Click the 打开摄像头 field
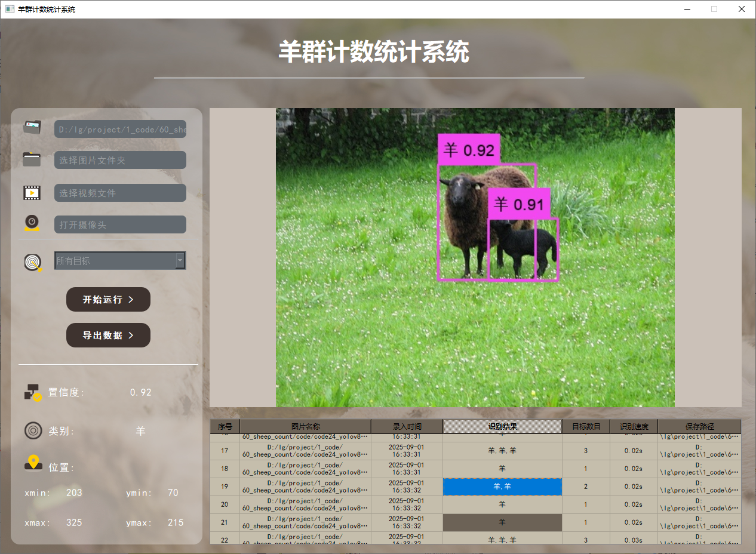 click(120, 224)
